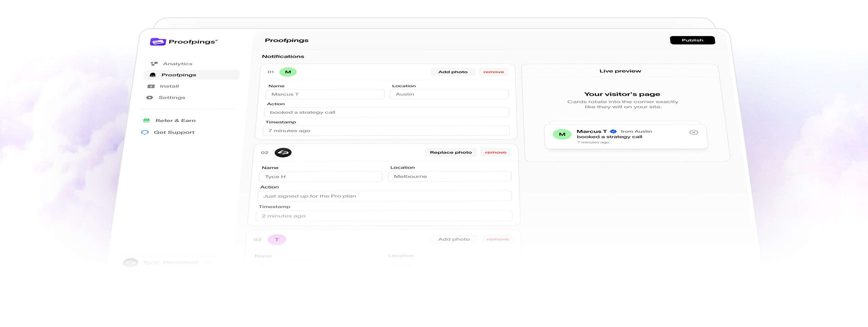868x327 pixels.
Task: Click the Proofpings page title in the header
Action: tap(287, 40)
